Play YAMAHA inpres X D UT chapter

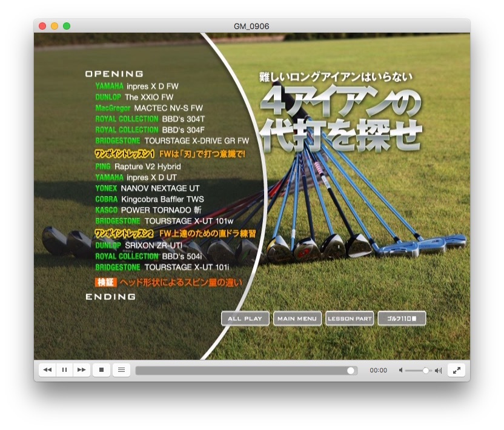(136, 177)
